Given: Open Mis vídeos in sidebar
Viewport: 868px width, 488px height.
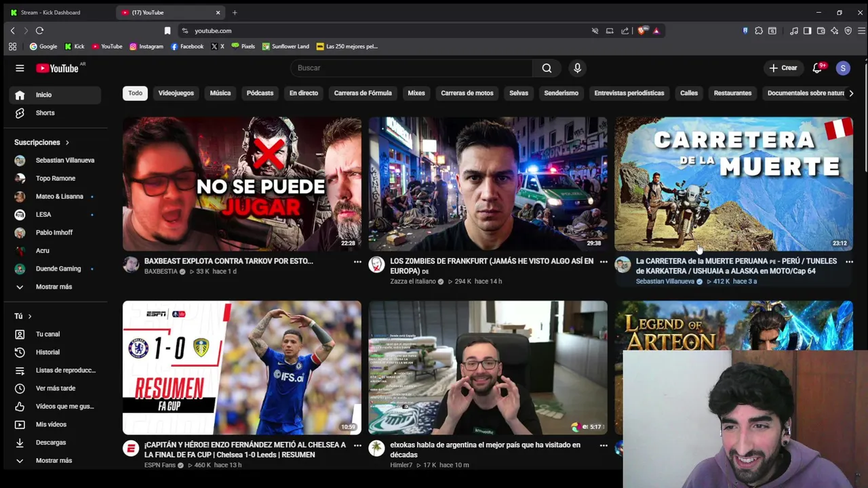Looking at the screenshot, I should point(54,424).
